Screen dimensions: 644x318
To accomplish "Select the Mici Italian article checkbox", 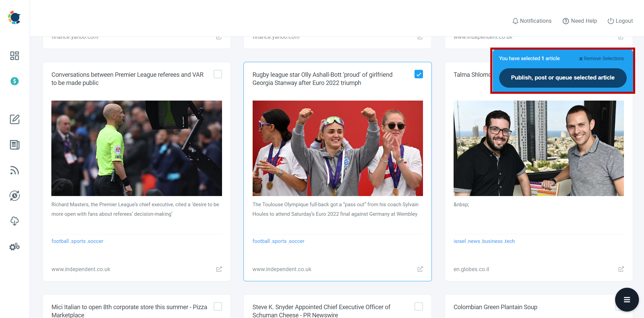I will click(218, 306).
